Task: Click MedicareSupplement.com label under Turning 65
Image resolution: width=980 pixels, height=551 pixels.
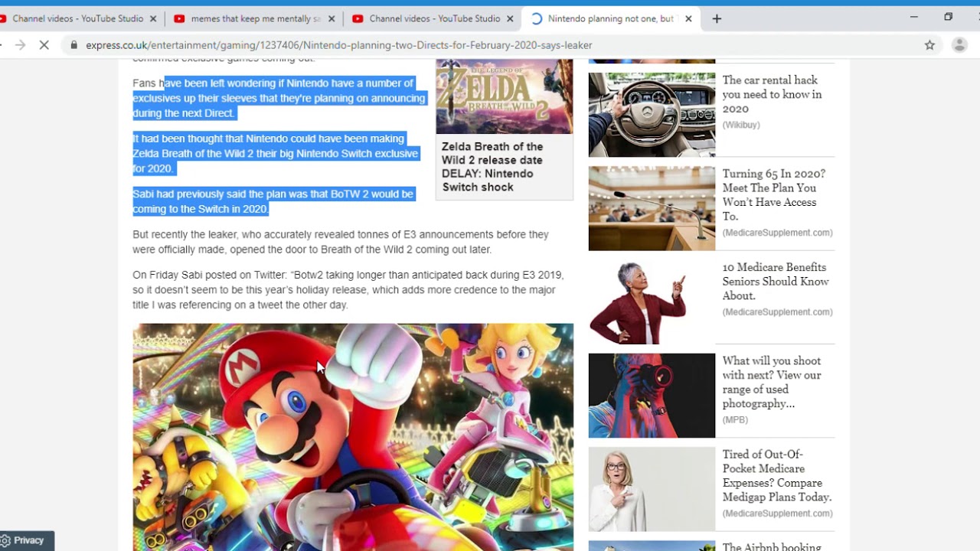Action: 777,233
